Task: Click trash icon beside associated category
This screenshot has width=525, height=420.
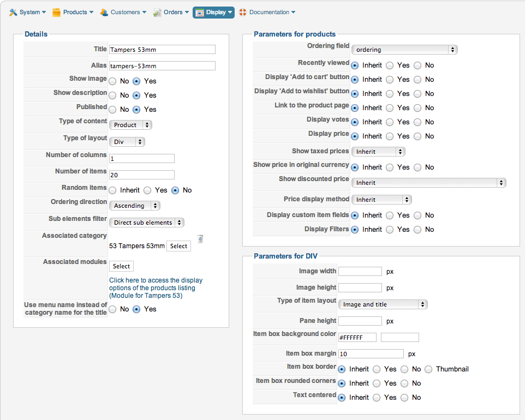Action: 200,239
